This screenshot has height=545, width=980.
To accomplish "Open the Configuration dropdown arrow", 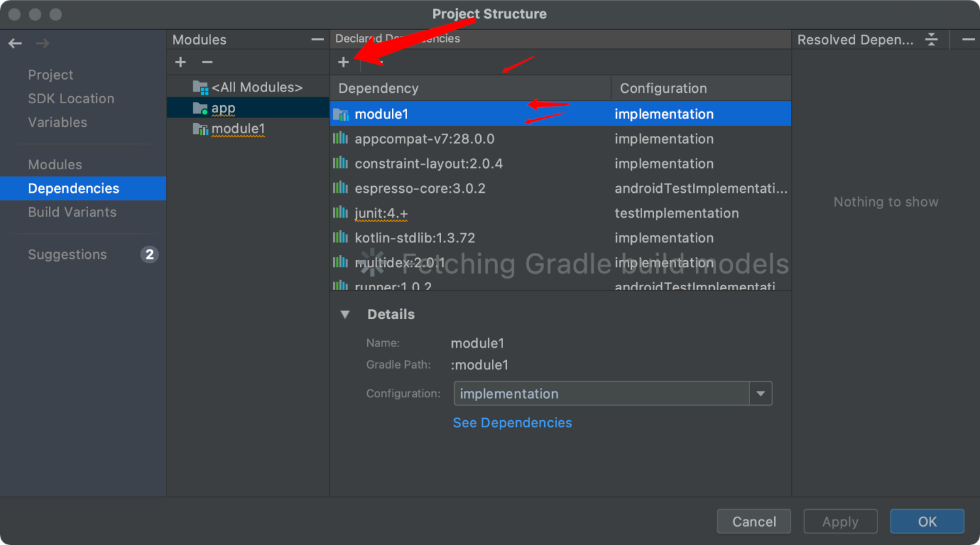I will [x=760, y=393].
